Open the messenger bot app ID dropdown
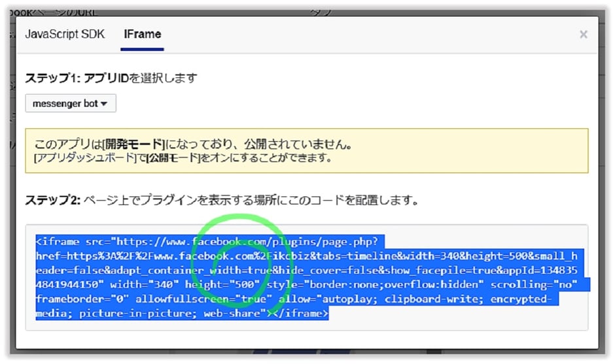Image resolution: width=615 pixels, height=364 pixels. point(71,103)
